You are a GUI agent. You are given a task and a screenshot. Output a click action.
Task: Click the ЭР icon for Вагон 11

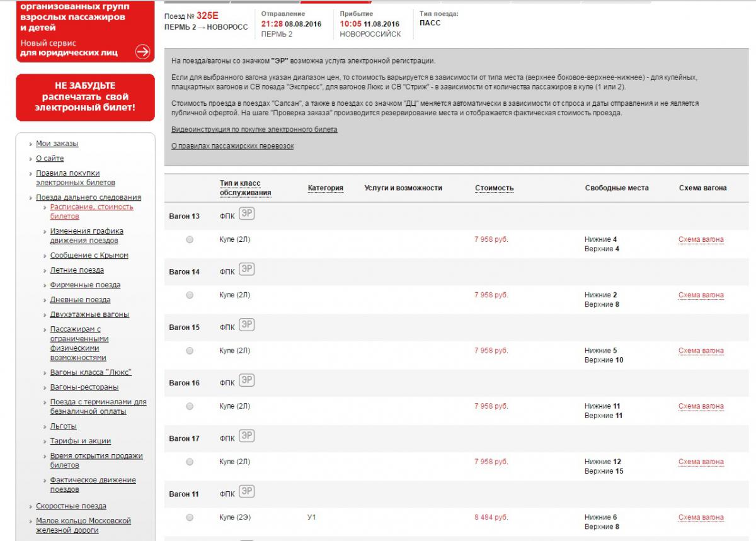point(247,493)
